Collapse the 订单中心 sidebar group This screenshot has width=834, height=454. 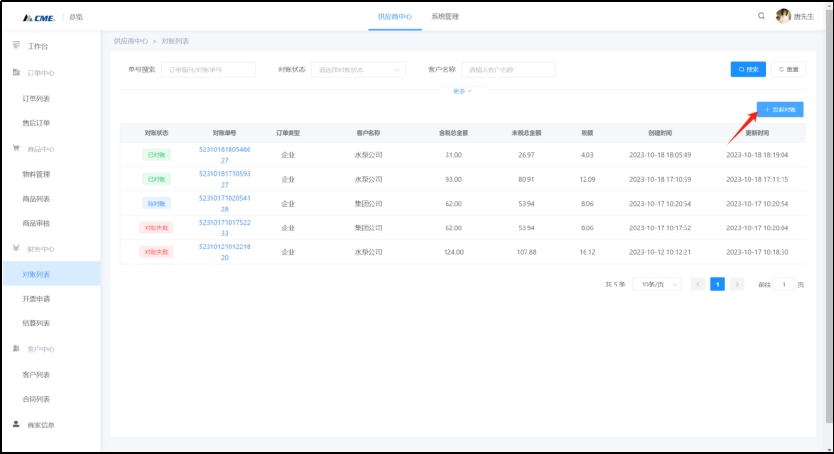tap(40, 73)
